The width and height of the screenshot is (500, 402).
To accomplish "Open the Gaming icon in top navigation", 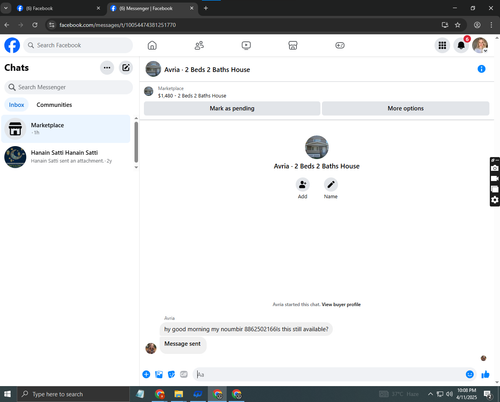I will pyautogui.click(x=340, y=45).
